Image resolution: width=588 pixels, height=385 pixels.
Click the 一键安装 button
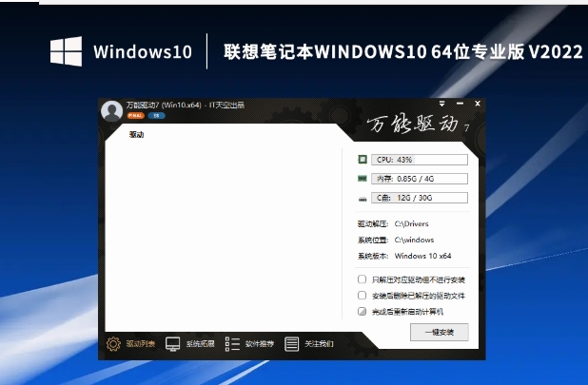click(x=439, y=332)
